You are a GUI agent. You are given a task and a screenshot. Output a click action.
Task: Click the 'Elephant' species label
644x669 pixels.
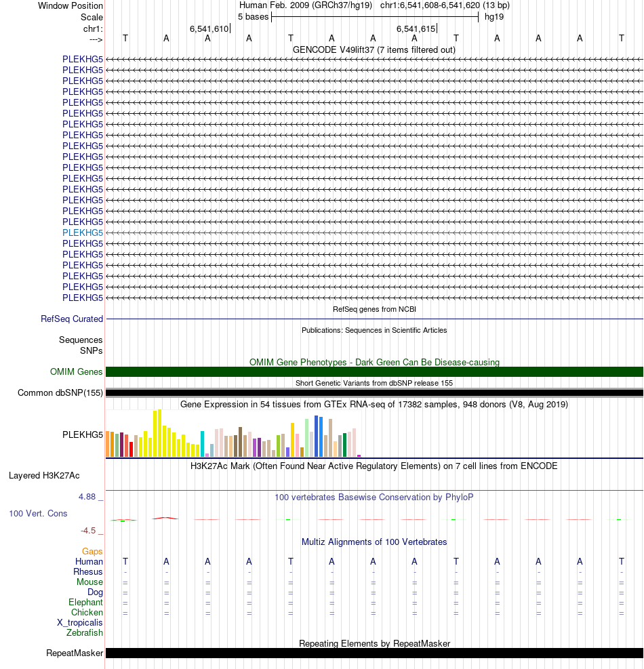[86, 602]
